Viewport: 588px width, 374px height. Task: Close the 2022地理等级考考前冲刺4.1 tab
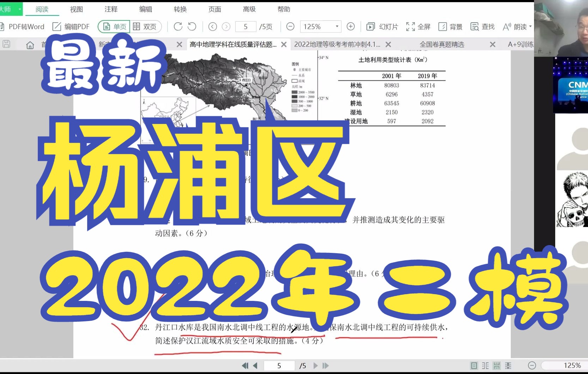tap(388, 44)
